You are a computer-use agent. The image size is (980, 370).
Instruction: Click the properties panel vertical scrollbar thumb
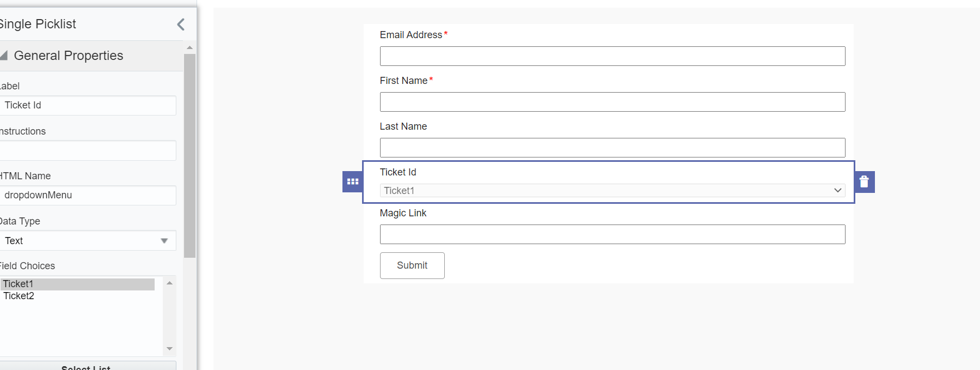click(189, 155)
